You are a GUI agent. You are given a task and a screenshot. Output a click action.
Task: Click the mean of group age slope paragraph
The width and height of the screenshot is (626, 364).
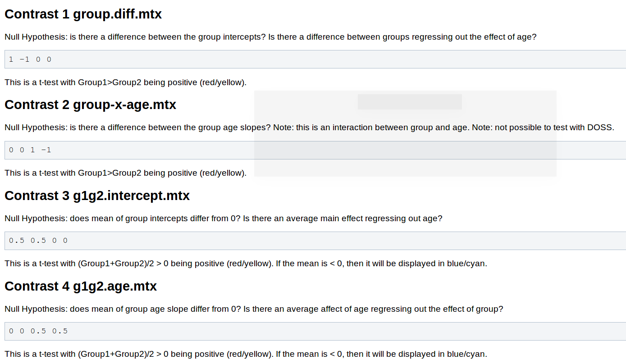click(253, 309)
